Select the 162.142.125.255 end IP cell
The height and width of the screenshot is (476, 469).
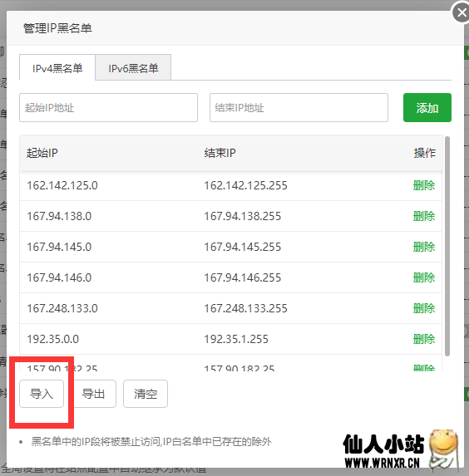click(245, 185)
